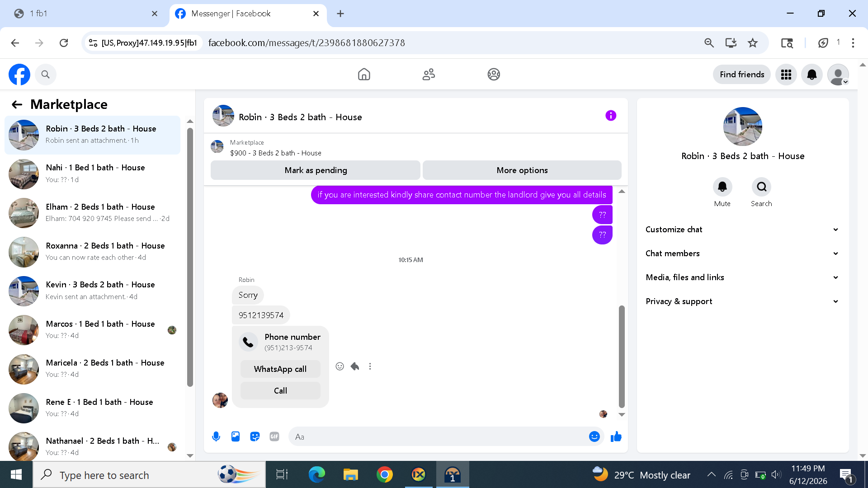Choose a GIF icon

(274, 436)
